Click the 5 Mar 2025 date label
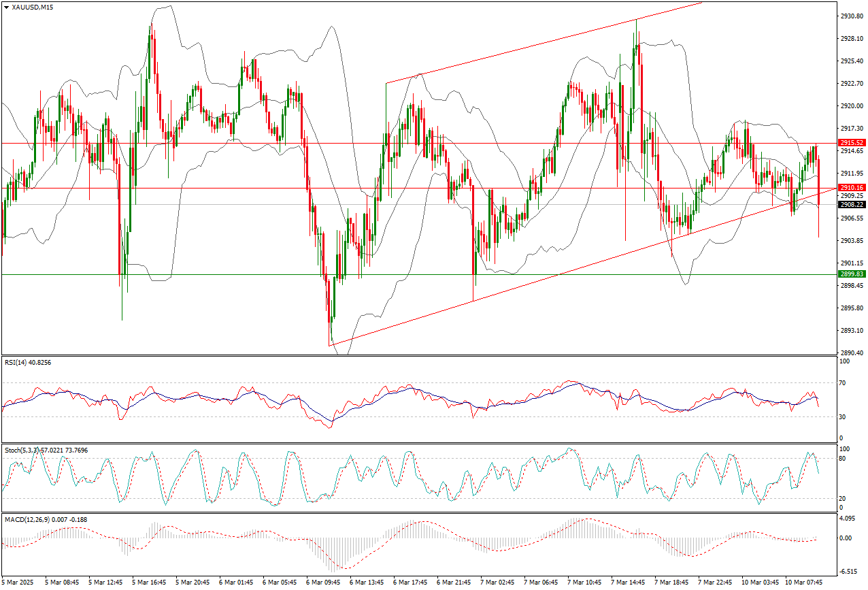The image size is (868, 590). tap(18, 583)
